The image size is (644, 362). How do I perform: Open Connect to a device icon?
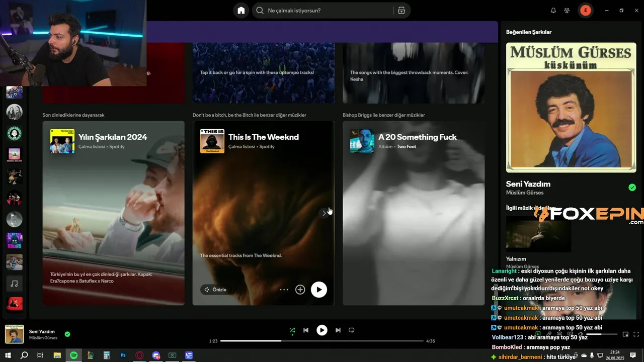[570, 334]
